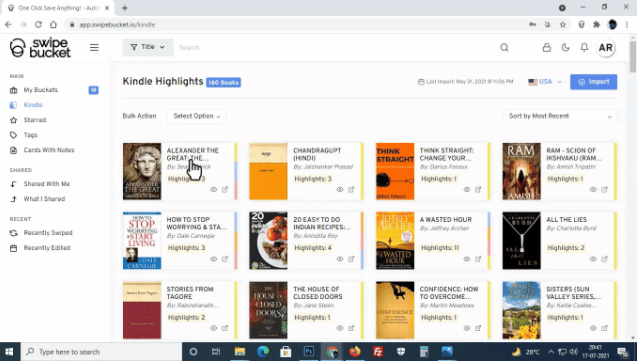Click the Chandragupt (Hindi) title
Viewport: 637px width, 361px height.
[x=317, y=154]
